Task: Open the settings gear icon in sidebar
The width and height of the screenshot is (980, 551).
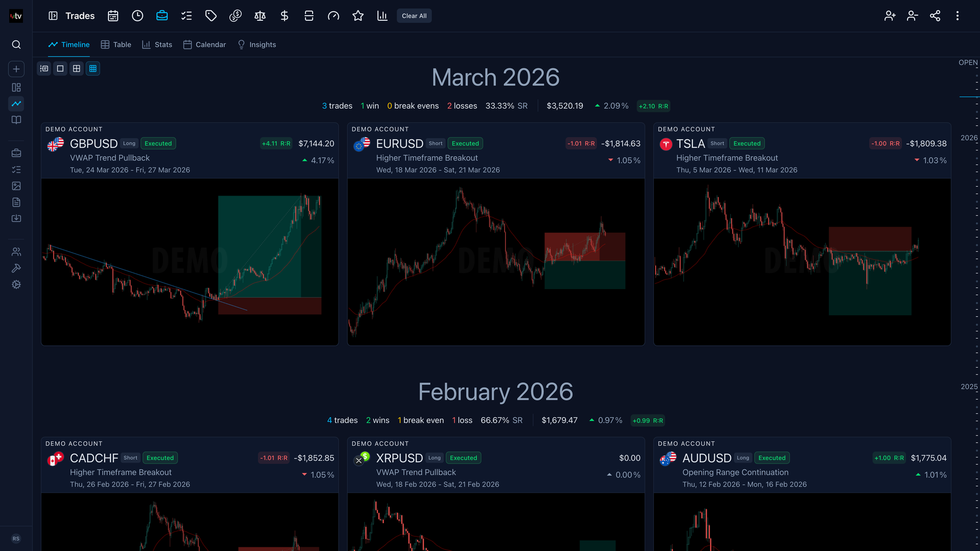Action: click(x=16, y=284)
